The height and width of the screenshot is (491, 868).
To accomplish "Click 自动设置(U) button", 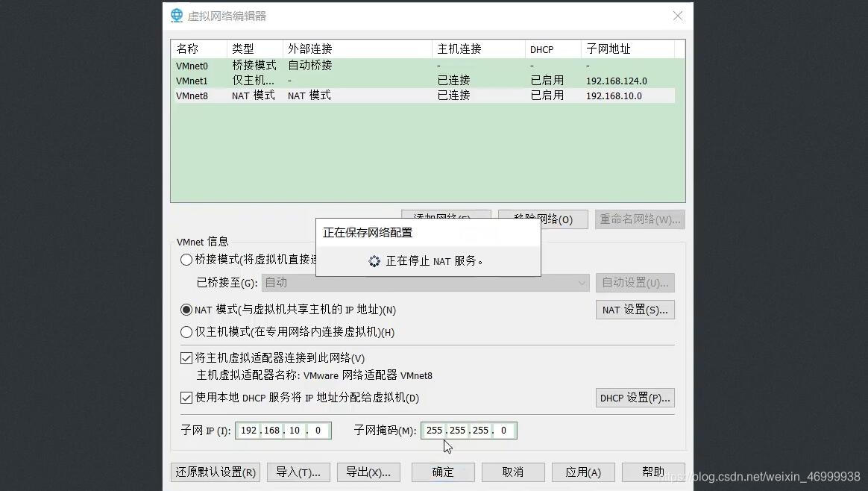I will pyautogui.click(x=635, y=283).
